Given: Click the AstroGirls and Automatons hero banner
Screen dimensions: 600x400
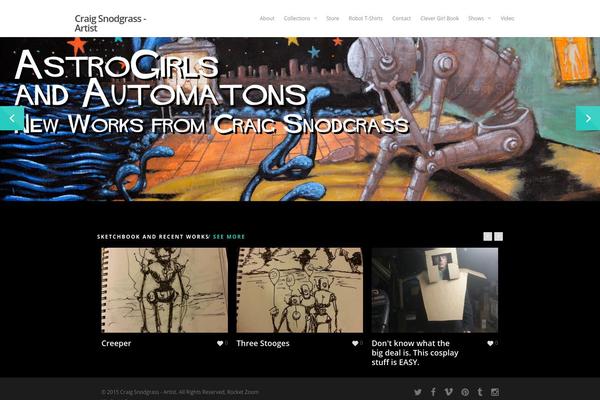Looking at the screenshot, I should 300,119.
